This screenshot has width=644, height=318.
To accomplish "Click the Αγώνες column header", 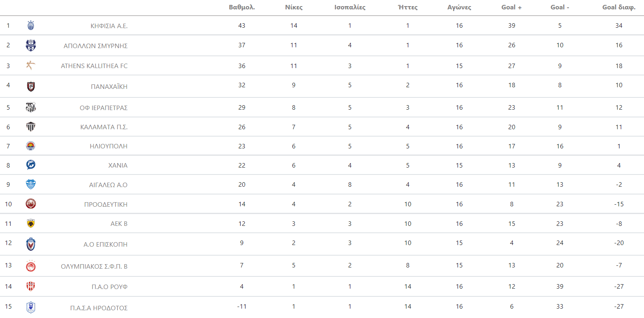I will [x=459, y=7].
